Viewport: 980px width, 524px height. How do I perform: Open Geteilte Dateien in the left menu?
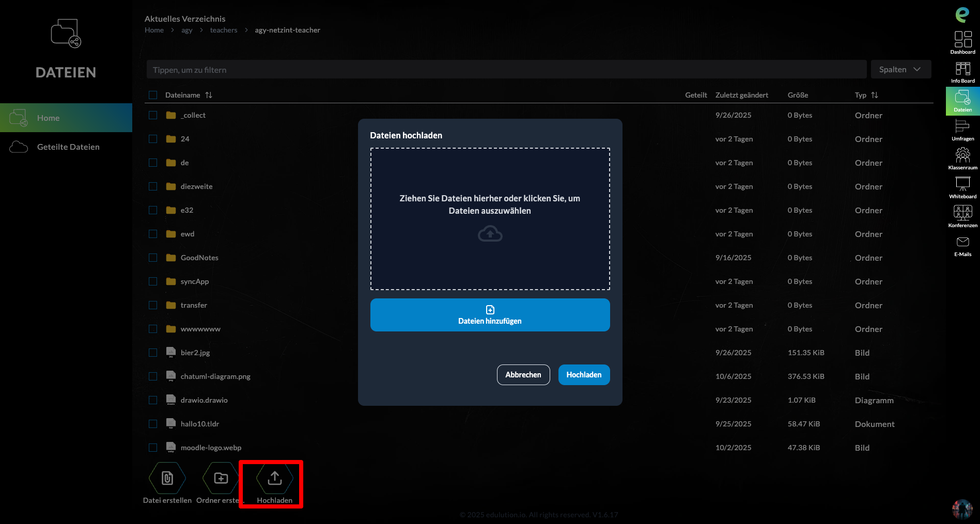tap(68, 147)
